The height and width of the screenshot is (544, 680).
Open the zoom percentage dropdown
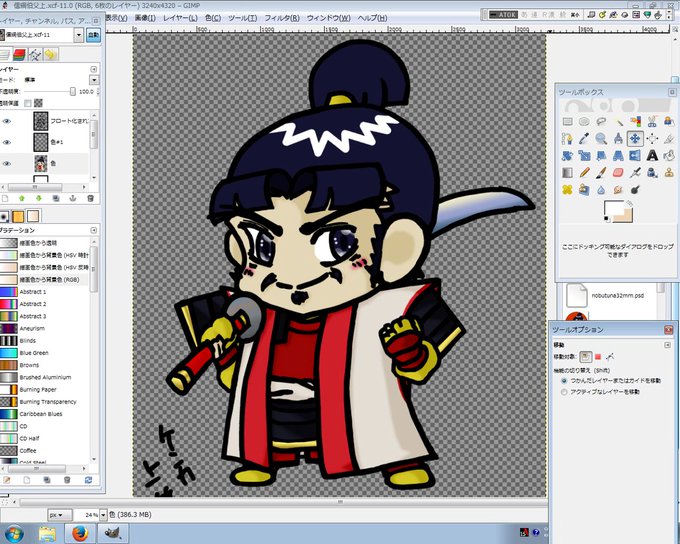tap(103, 515)
